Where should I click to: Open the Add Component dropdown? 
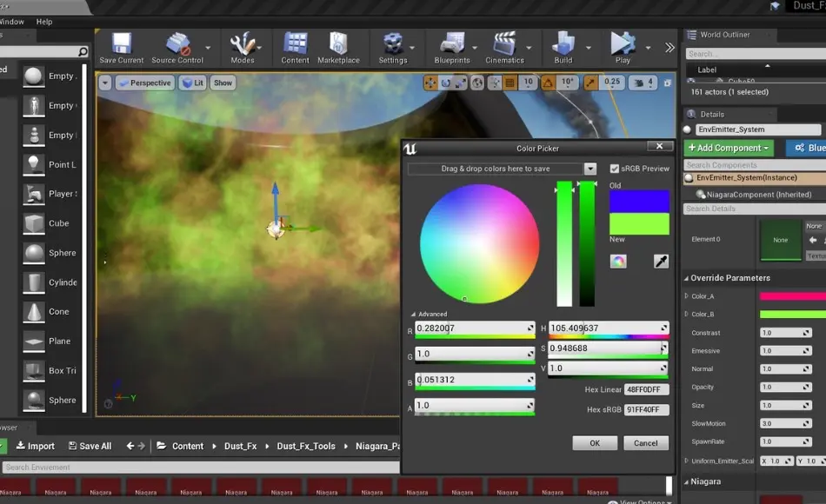point(728,148)
